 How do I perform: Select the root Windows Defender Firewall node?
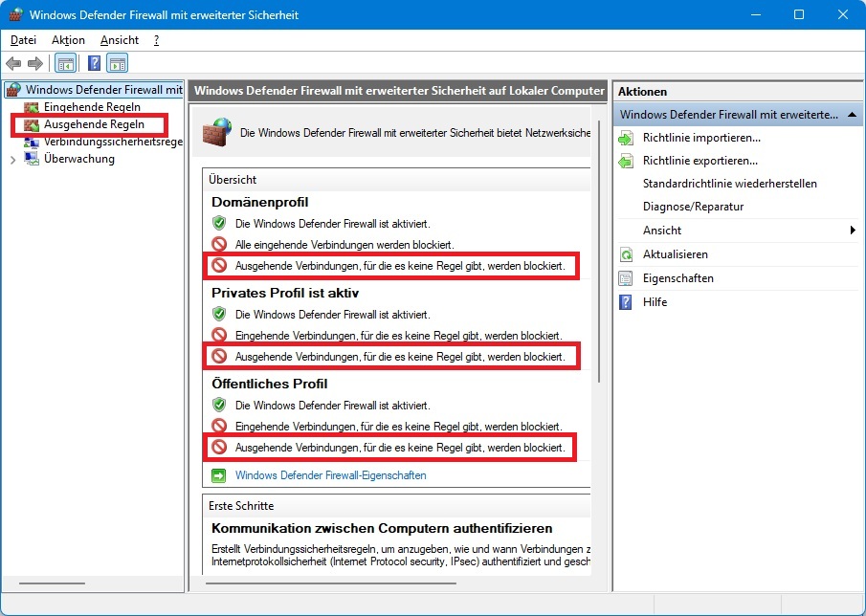point(104,89)
